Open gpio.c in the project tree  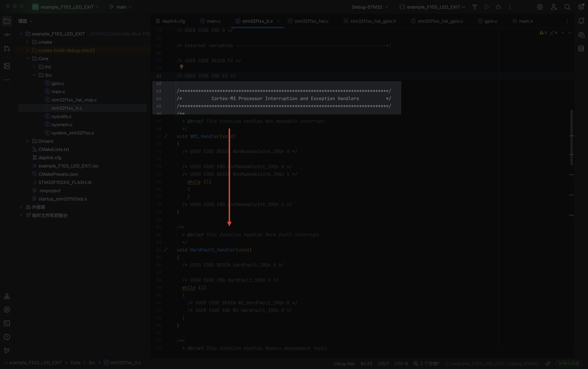coord(58,83)
